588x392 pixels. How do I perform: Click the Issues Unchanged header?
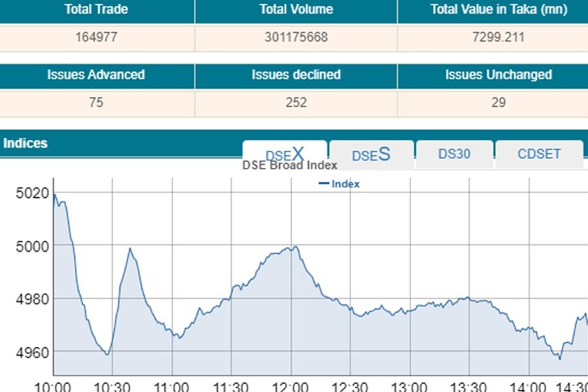pyautogui.click(x=498, y=75)
